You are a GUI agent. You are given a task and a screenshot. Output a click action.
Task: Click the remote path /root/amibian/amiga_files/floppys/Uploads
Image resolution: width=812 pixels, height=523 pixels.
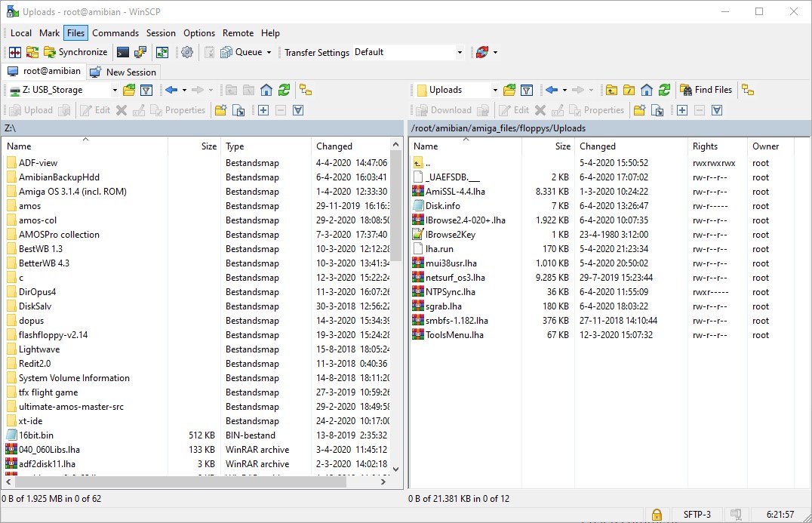[x=498, y=128]
